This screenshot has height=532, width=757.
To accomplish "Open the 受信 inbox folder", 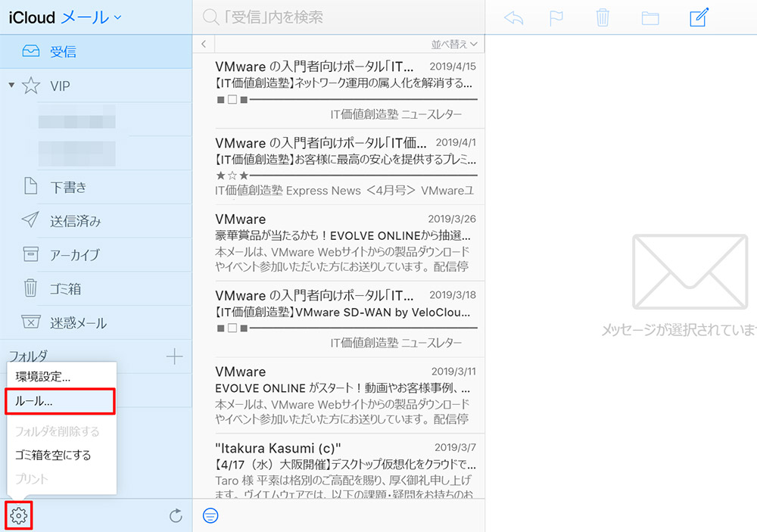I will pyautogui.click(x=95, y=51).
